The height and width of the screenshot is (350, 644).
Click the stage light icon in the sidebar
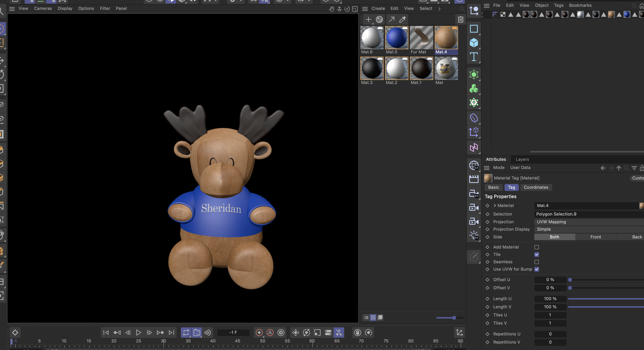point(474,235)
